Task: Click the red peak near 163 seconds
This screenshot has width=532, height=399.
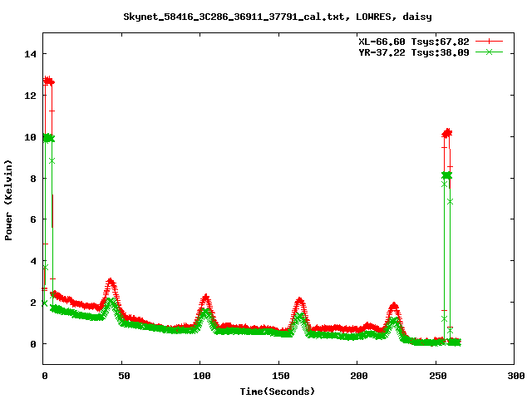Action: (299, 300)
